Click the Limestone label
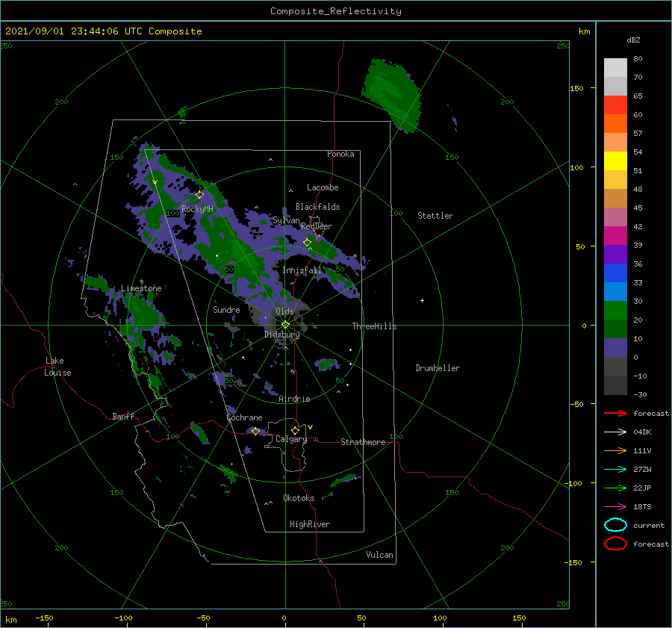The height and width of the screenshot is (628, 672). tap(141, 288)
